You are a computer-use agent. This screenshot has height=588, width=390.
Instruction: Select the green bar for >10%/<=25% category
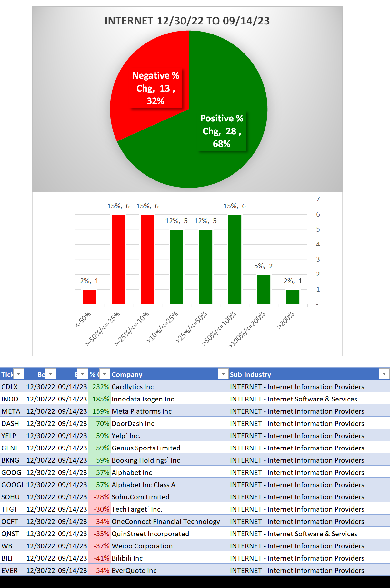coord(176,266)
